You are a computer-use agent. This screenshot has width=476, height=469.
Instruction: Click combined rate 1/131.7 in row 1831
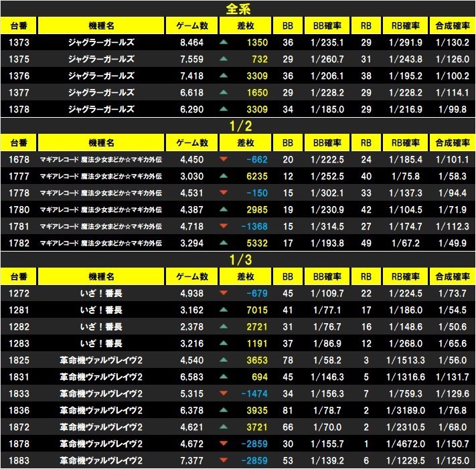[453, 377]
